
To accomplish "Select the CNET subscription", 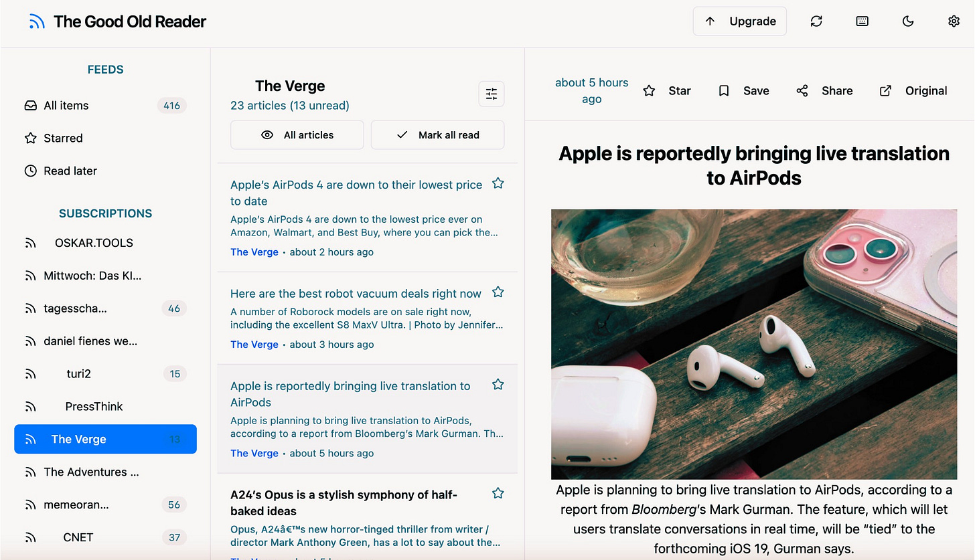I will click(105, 537).
